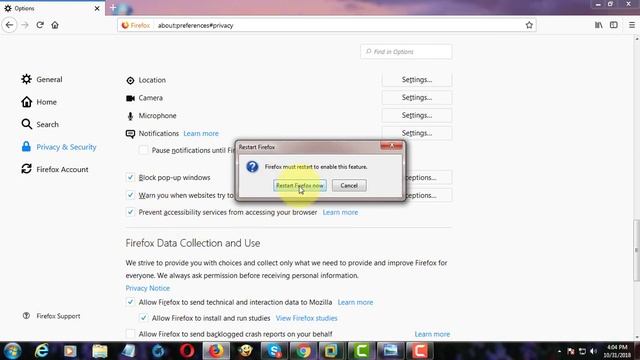Switch to Firefox taskbar button
The image size is (640, 360).
click(216, 351)
